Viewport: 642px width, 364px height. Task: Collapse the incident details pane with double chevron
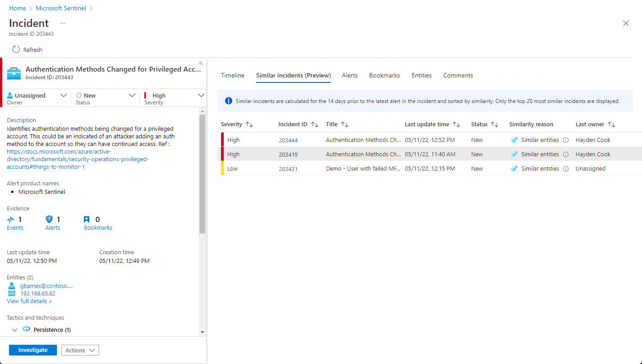[201, 63]
